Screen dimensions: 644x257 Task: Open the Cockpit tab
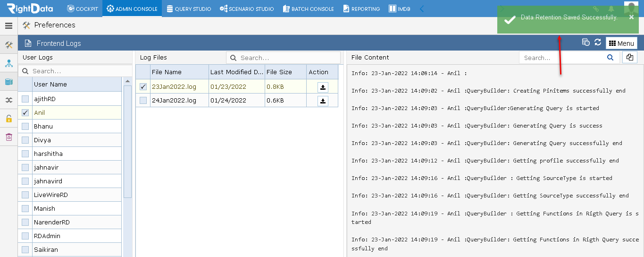click(x=83, y=9)
